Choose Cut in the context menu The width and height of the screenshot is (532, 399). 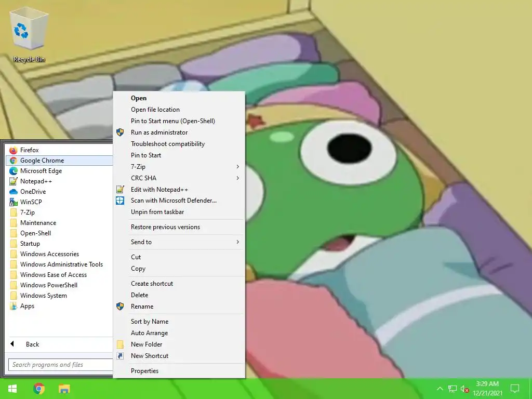click(x=179, y=257)
